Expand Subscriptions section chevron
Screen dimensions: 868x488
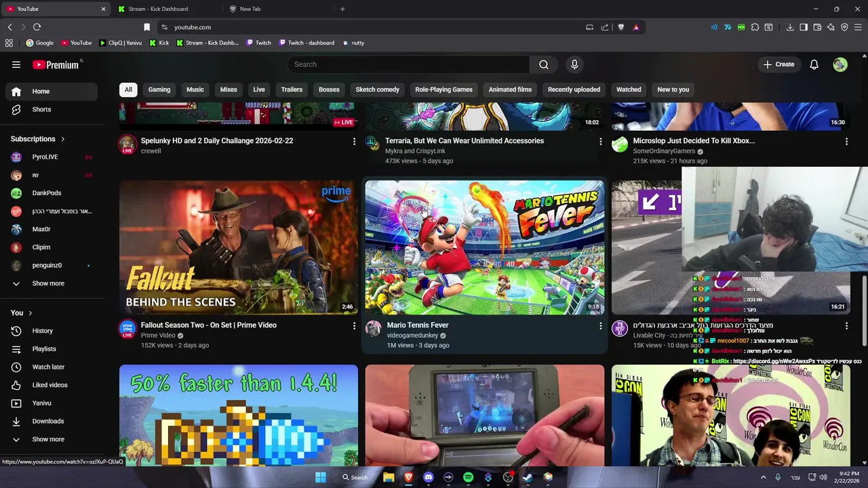[63, 139]
